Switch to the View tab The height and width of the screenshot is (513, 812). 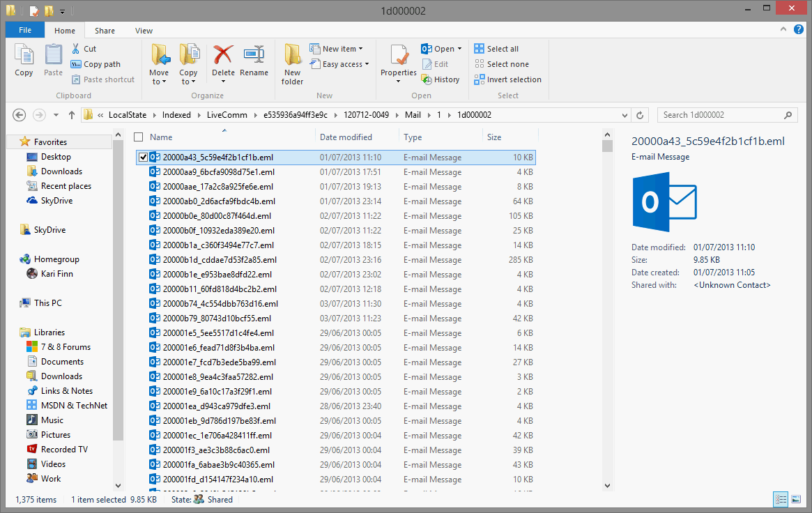(x=144, y=31)
